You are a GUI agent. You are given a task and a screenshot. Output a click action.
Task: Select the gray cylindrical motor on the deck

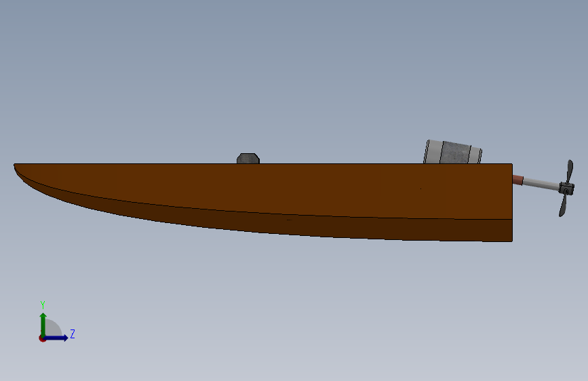click(x=452, y=152)
